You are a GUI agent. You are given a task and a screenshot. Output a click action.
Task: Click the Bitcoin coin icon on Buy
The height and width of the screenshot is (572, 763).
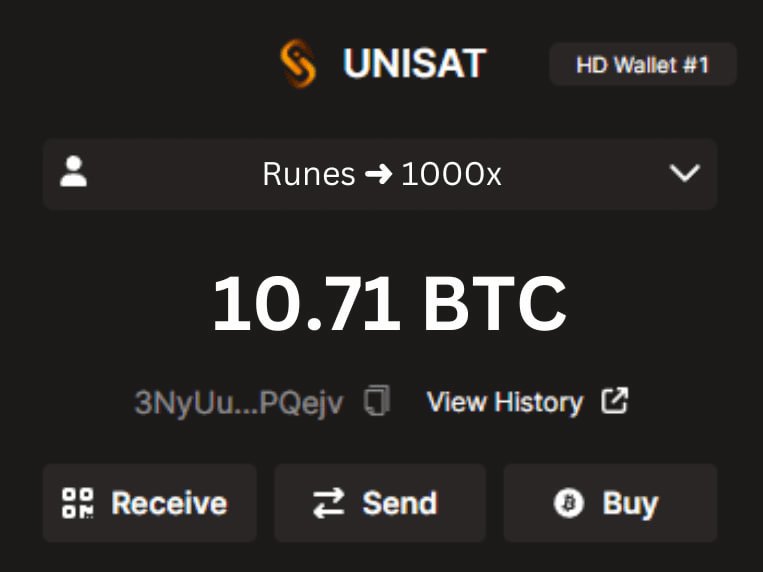[x=568, y=503]
